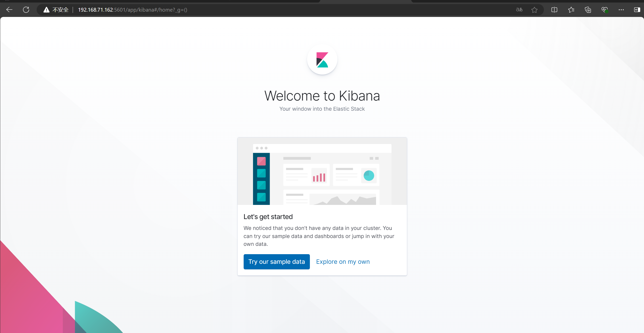Open browser essentials heart icon

pyautogui.click(x=605, y=10)
